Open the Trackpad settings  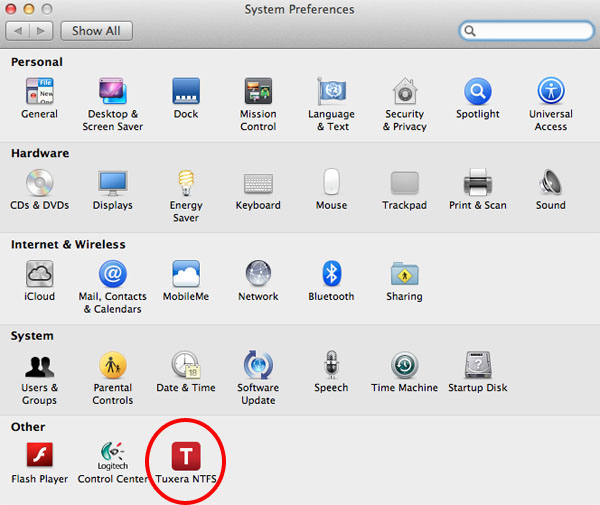pyautogui.click(x=404, y=183)
